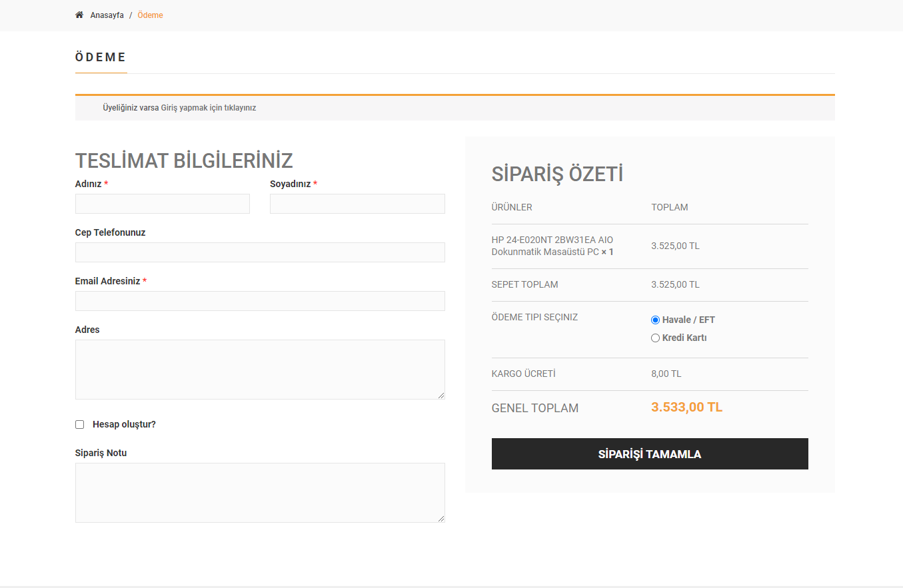
Task: Focus the Soyadınız input field
Action: click(357, 204)
